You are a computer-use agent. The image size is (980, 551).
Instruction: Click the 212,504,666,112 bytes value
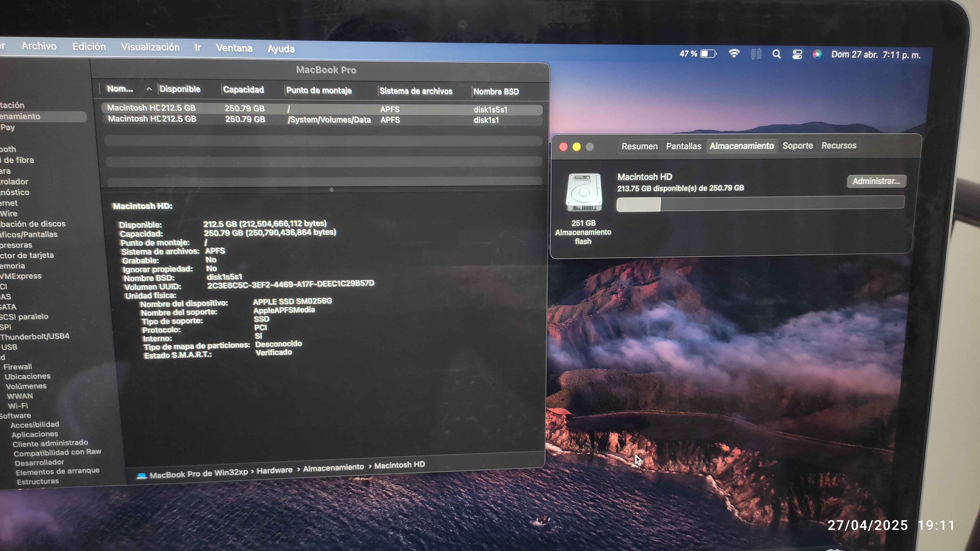283,224
